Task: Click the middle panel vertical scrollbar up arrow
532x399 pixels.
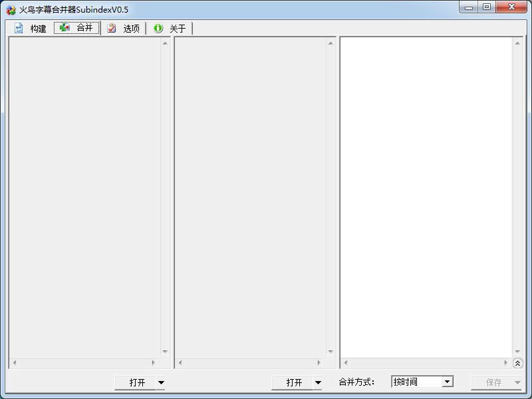Action: [331, 43]
